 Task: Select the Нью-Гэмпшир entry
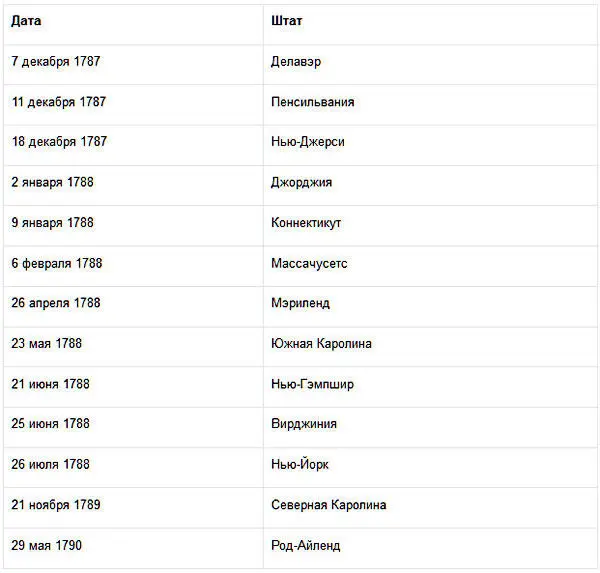click(x=312, y=384)
